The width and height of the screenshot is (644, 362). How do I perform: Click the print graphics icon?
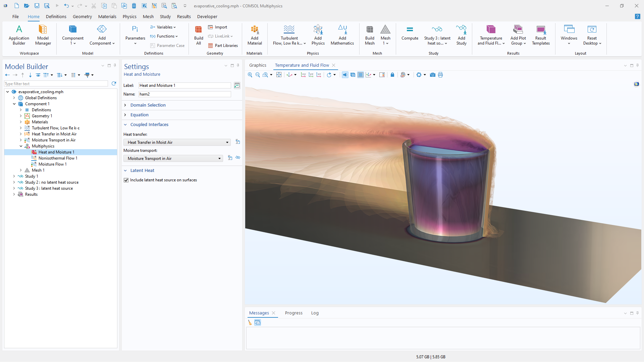coord(440,75)
